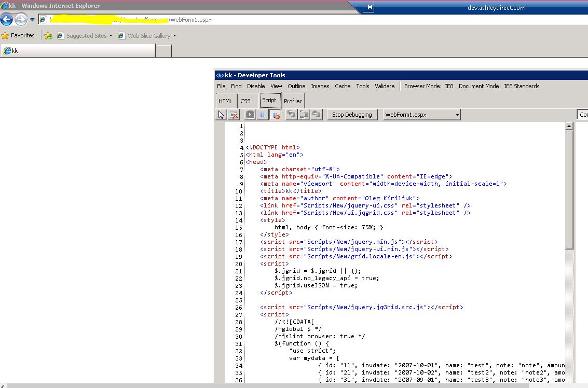Open the View menu
This screenshot has height=388, width=588.
tap(276, 86)
